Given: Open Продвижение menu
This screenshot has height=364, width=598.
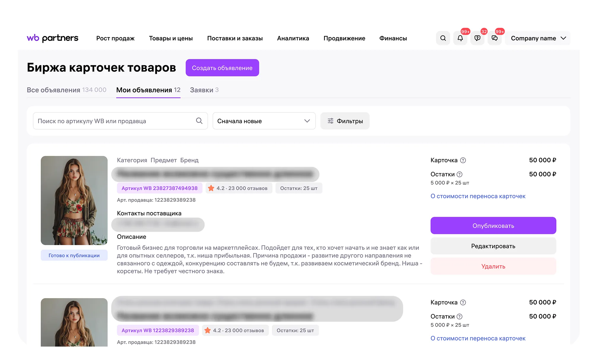Looking at the screenshot, I should click(344, 38).
